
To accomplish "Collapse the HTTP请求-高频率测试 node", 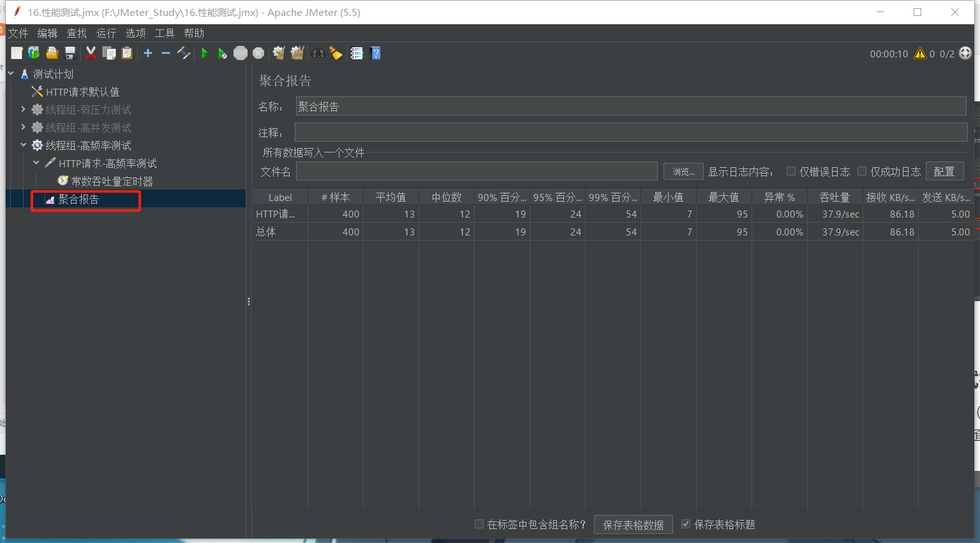I will tap(36, 163).
